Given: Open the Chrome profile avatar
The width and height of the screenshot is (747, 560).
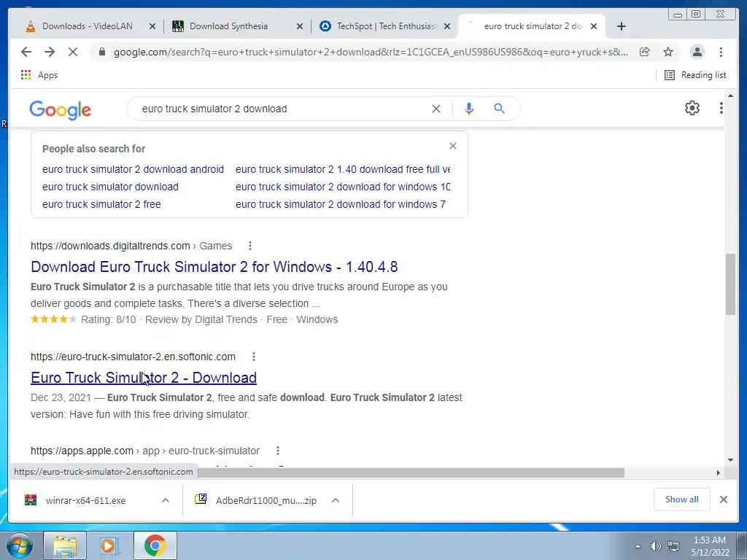Looking at the screenshot, I should click(x=697, y=52).
